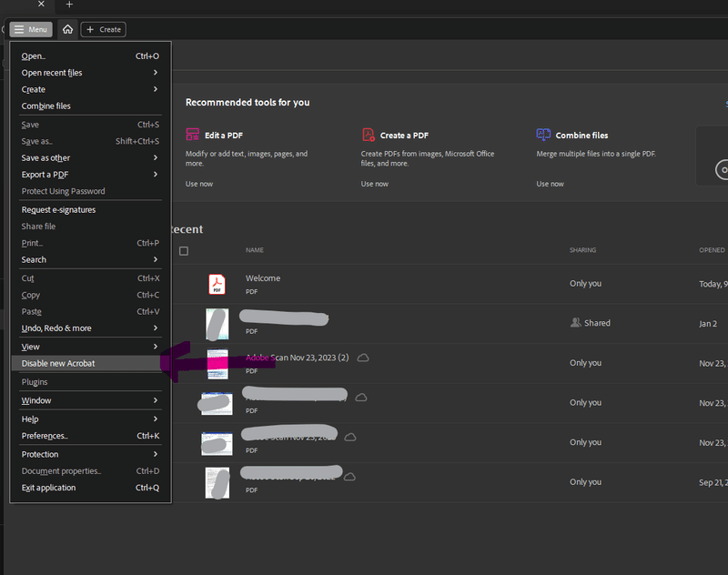Select Request e-signatures menu item
Viewport: 728px width, 575px height.
click(x=90, y=210)
